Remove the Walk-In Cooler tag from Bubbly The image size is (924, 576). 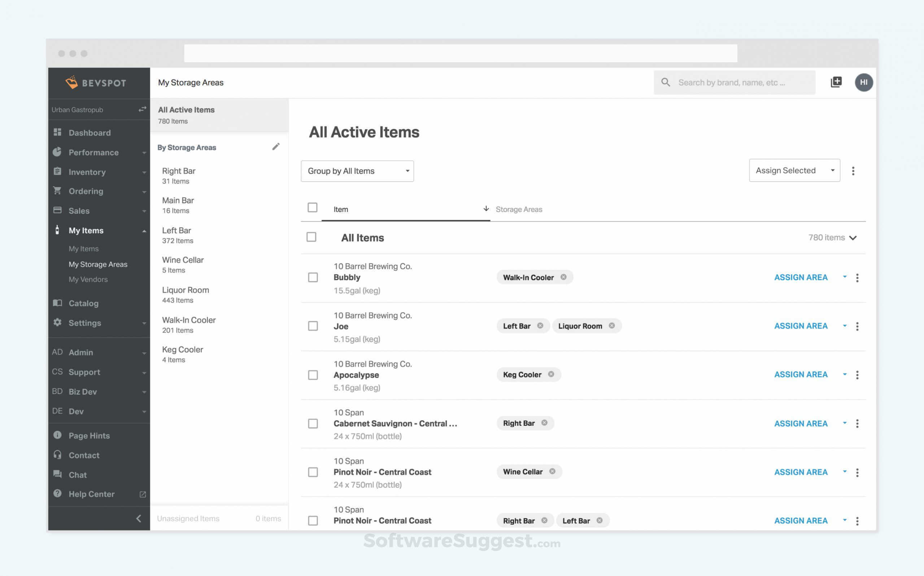pyautogui.click(x=563, y=277)
